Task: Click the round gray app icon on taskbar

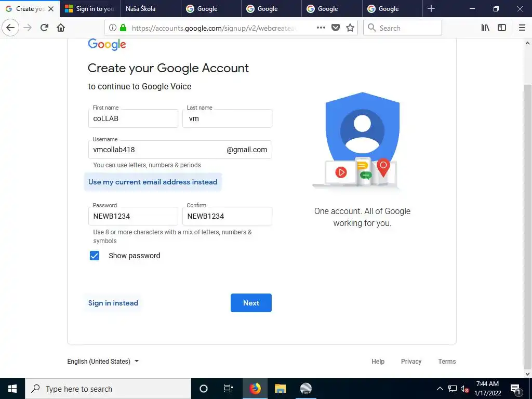Action: [x=305, y=389]
